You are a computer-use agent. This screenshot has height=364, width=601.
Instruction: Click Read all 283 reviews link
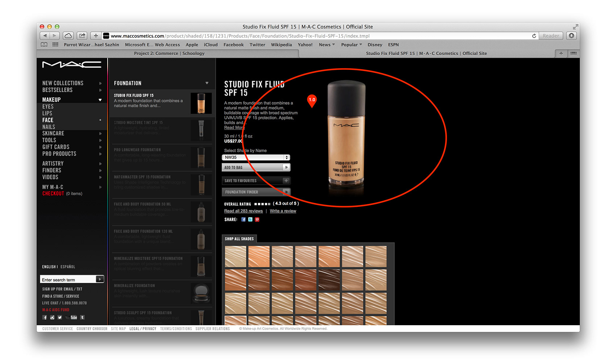[243, 211]
